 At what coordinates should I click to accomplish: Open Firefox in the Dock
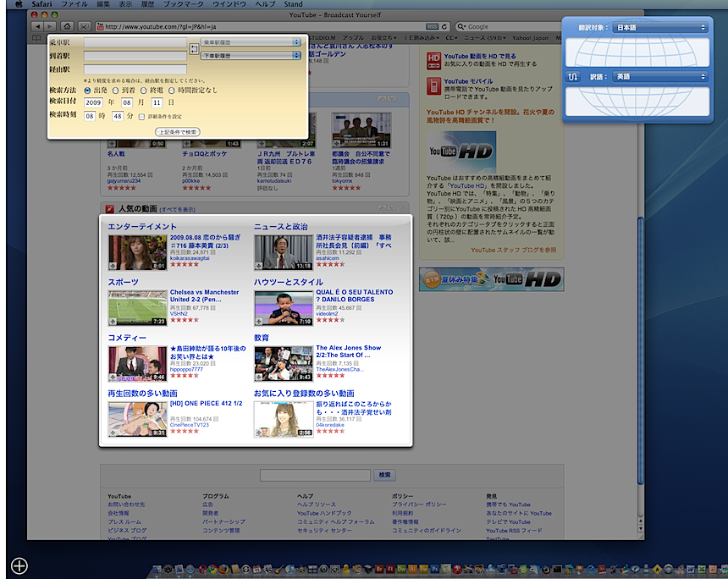tap(223, 569)
